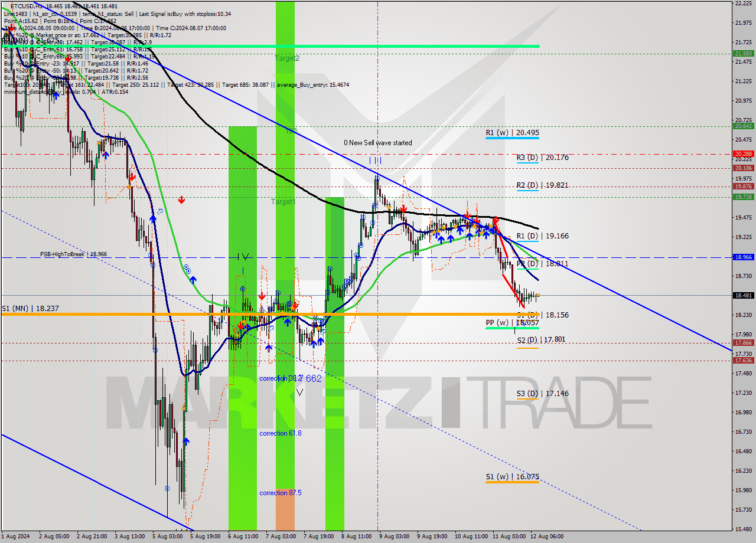Click the 'S1 (D) | 18.156' pivot label

pos(542,315)
